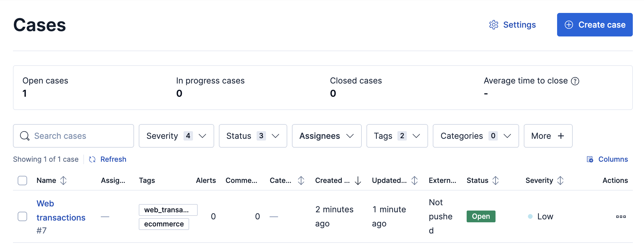The image size is (644, 247).
Task: Click the help icon beside Average time to close
Action: tap(575, 81)
